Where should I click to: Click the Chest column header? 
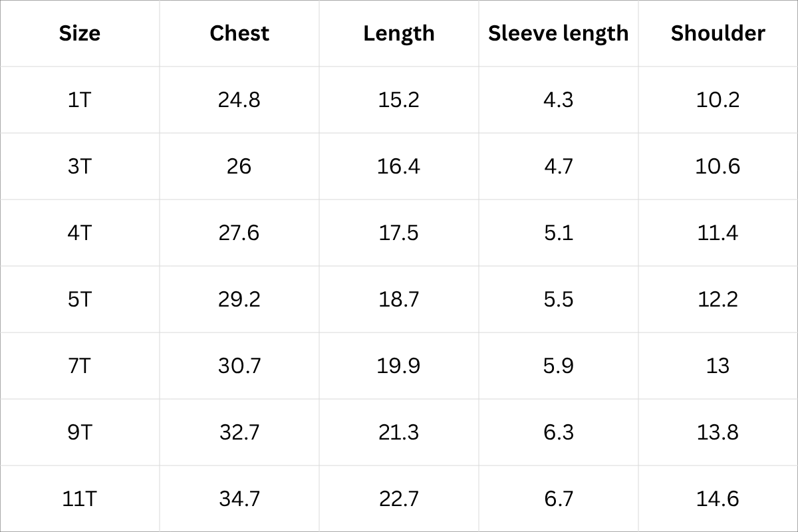point(239,33)
